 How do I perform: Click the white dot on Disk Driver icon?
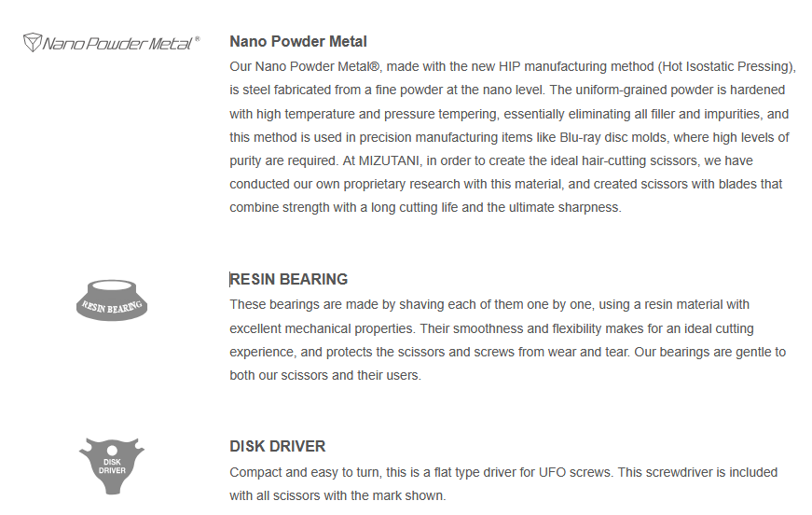point(113,451)
